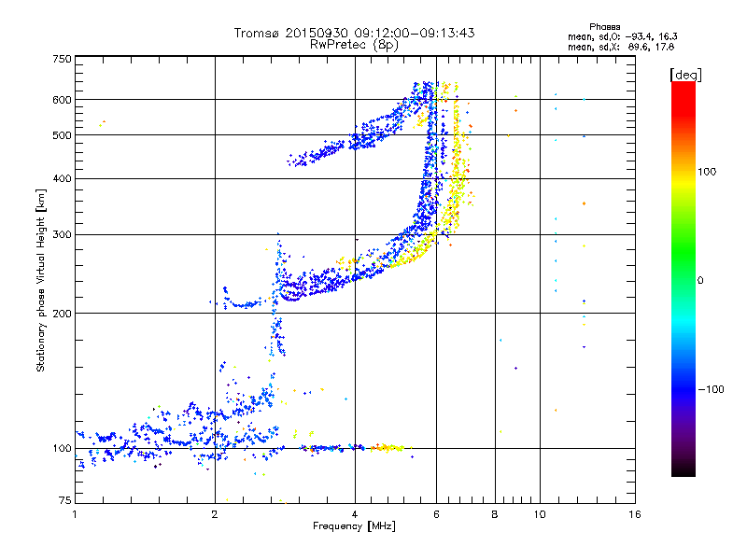The width and height of the screenshot is (747, 560).
Task: Click the "Frequency [MHz]" axis label
Action: tap(354, 526)
